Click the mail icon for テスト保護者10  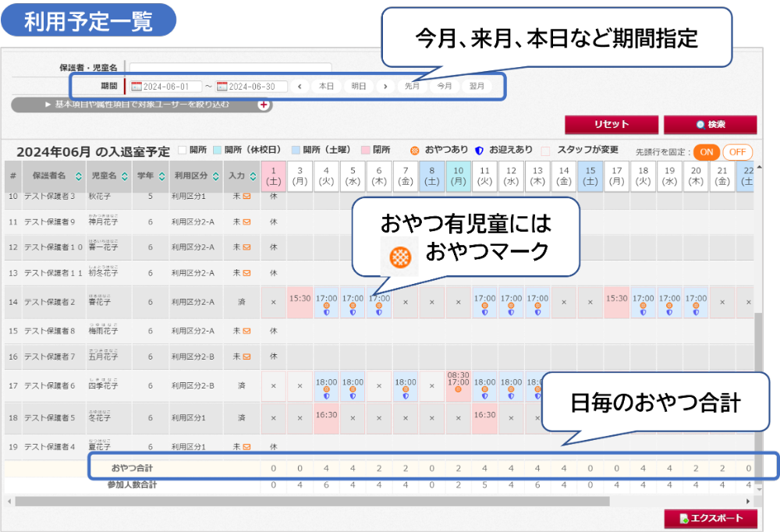click(x=246, y=246)
